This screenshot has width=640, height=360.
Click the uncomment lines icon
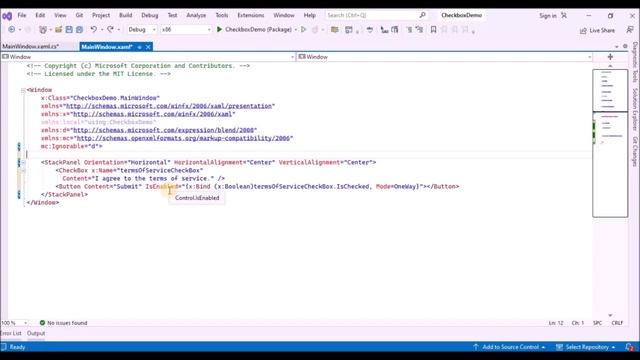point(419,30)
